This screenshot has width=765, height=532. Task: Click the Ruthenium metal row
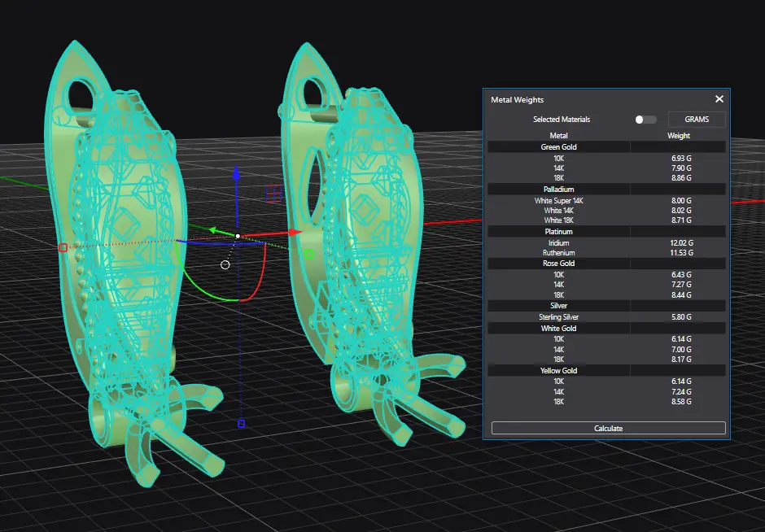[606, 253]
